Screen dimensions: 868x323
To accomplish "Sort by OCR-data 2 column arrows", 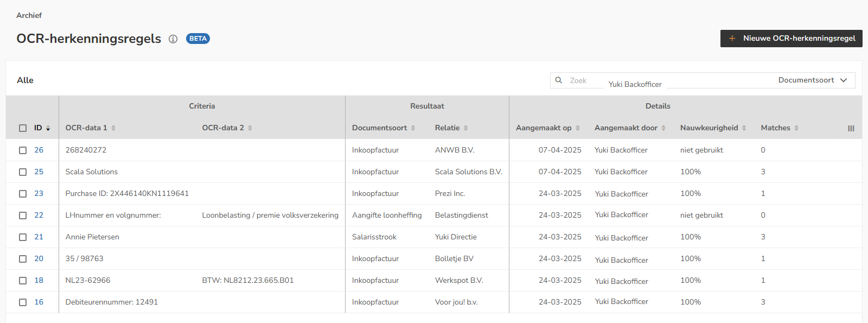I will click(x=250, y=128).
